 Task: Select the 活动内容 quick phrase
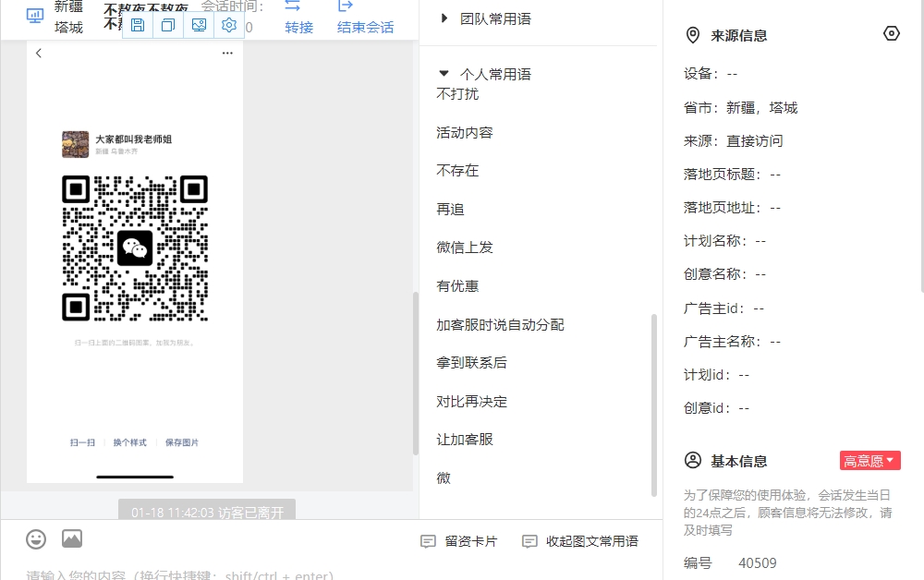pos(465,132)
